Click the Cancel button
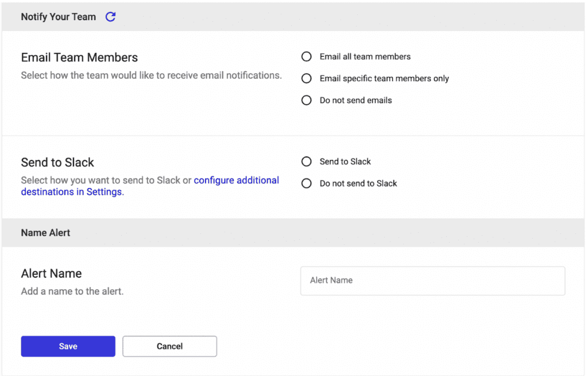The width and height of the screenshot is (588, 376). coord(169,346)
